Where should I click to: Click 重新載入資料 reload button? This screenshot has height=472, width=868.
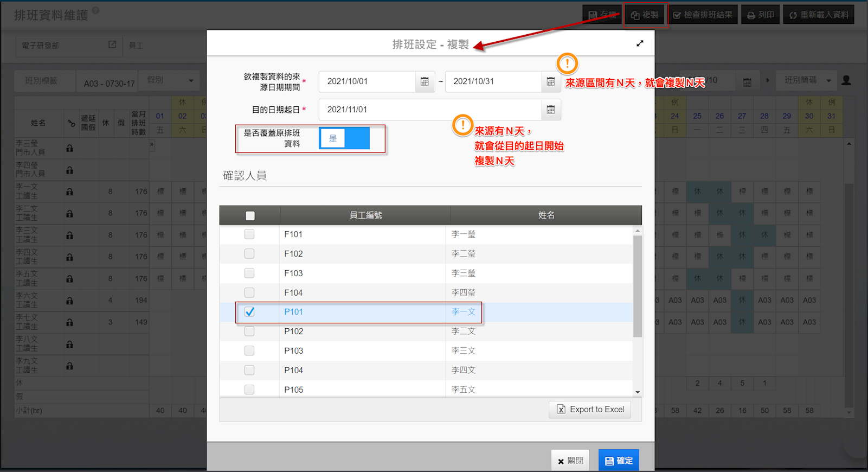pos(819,15)
